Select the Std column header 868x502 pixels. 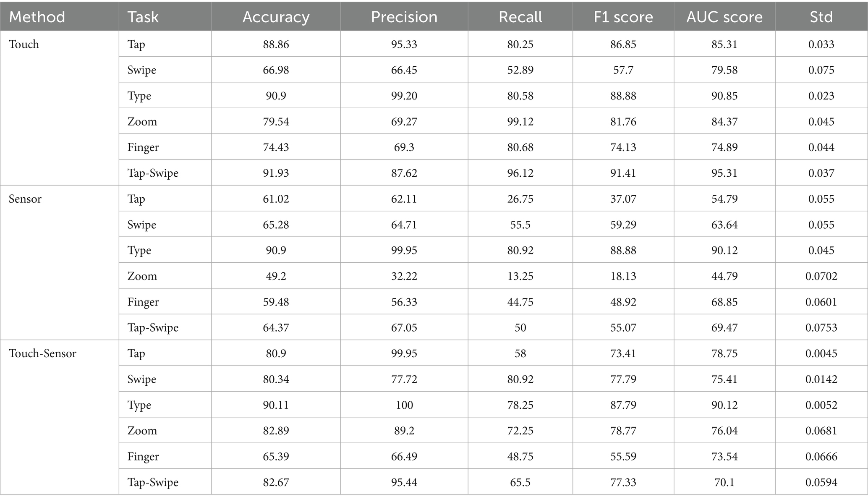tap(821, 17)
